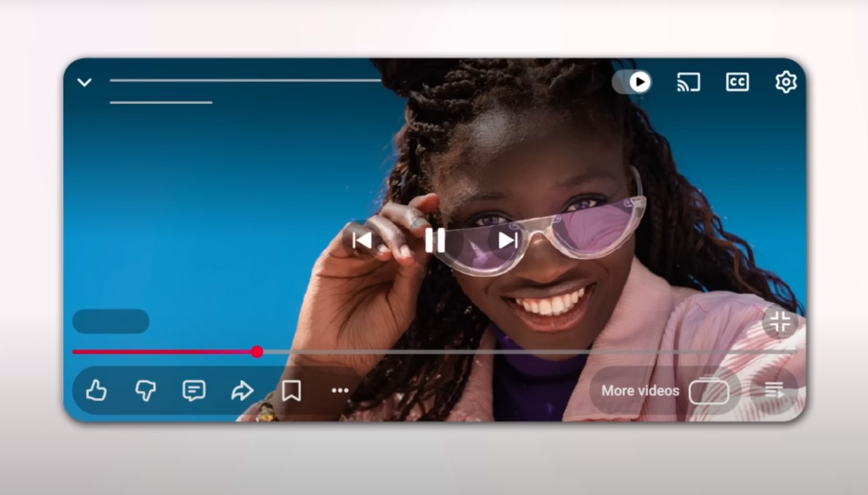868x495 pixels.
Task: Open the comments section
Action: (x=194, y=390)
